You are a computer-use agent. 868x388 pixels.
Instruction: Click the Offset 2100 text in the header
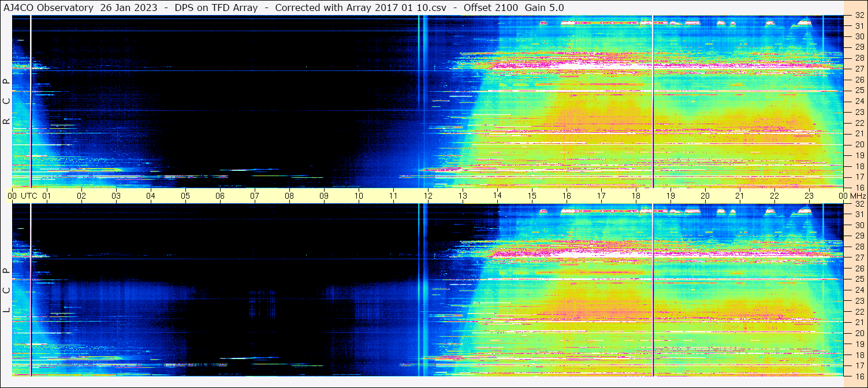490,8
